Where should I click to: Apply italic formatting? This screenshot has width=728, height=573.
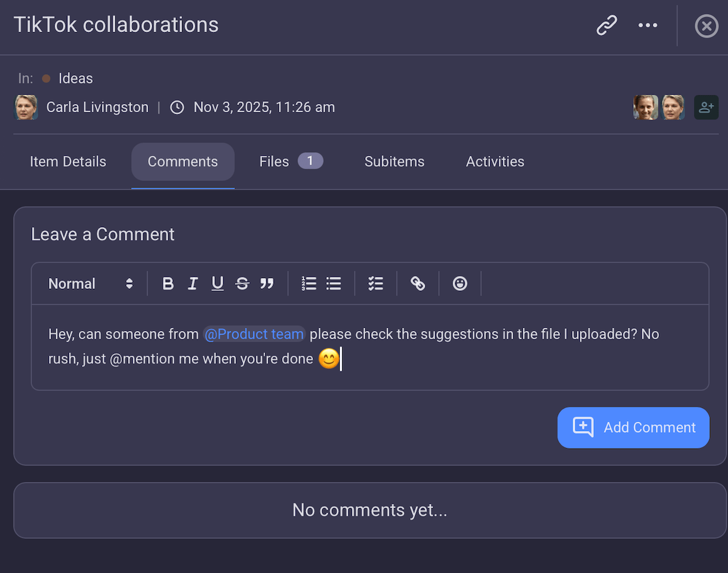[x=193, y=283]
